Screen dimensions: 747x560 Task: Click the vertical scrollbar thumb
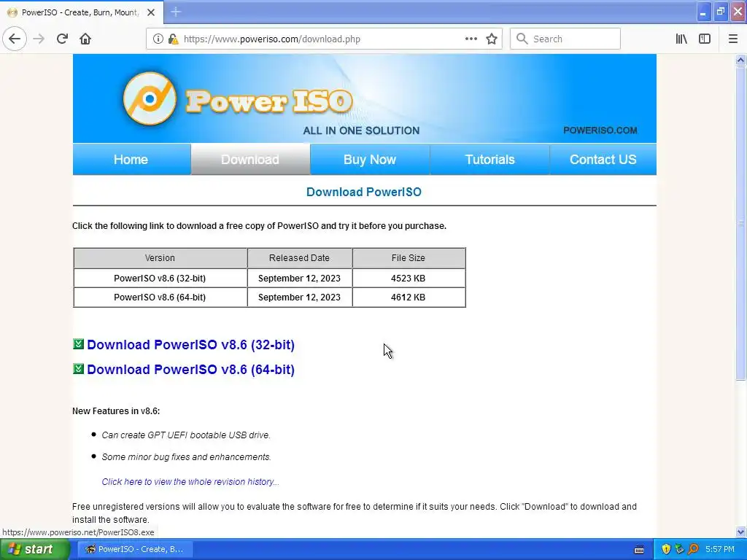pyautogui.click(x=740, y=223)
